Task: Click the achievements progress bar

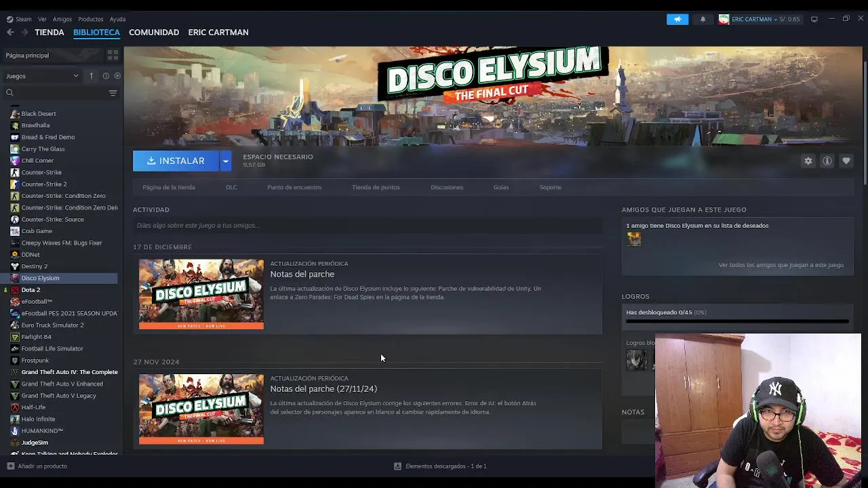Action: 737,321
